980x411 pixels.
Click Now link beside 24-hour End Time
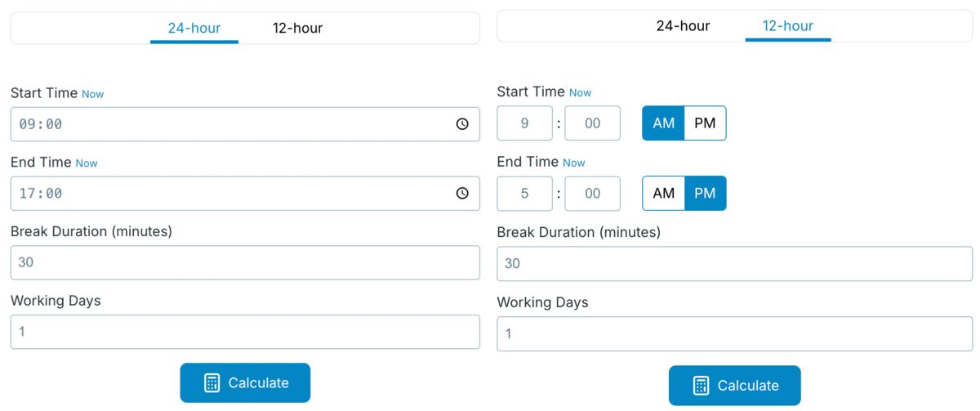coord(87,163)
